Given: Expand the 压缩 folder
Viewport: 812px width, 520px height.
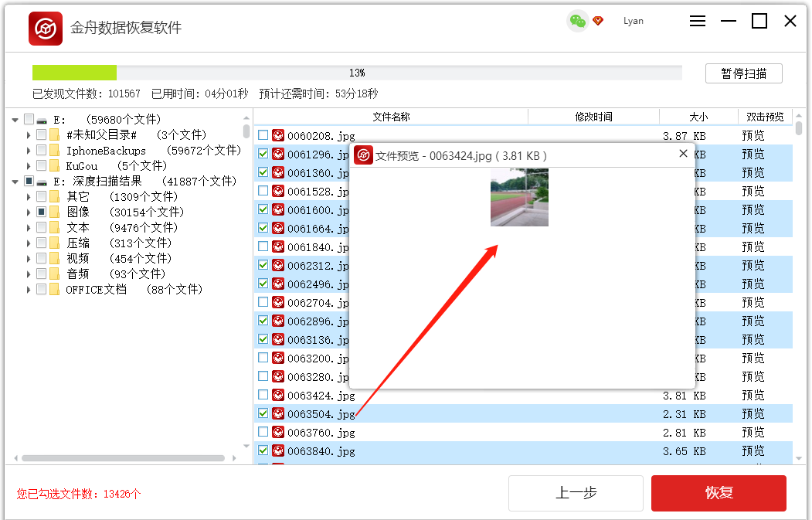Looking at the screenshot, I should tap(29, 243).
